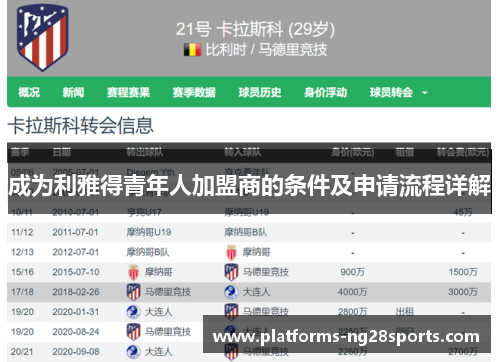Click Dalian crest in 2018-02-26 转入 column
The width and height of the screenshot is (500, 362).
point(231,292)
